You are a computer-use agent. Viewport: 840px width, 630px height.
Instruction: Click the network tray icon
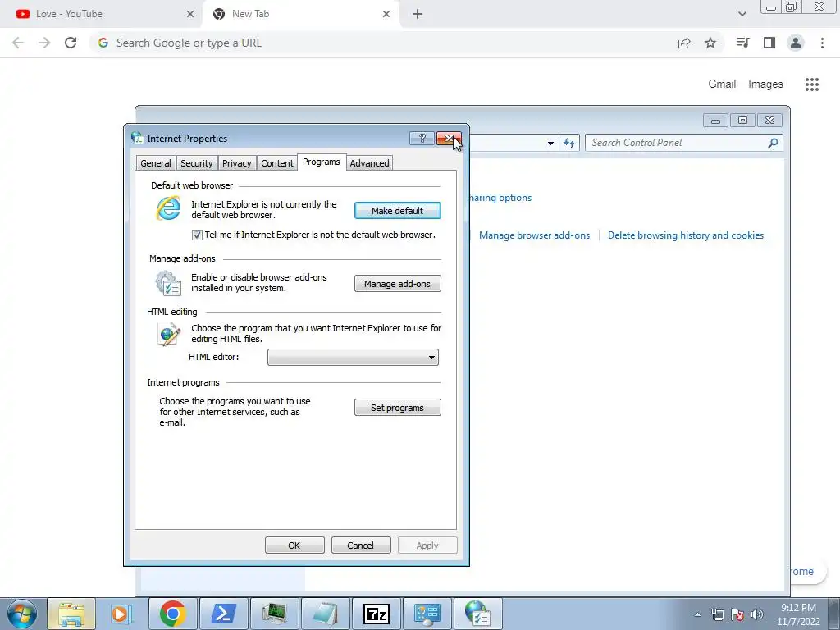point(718,614)
